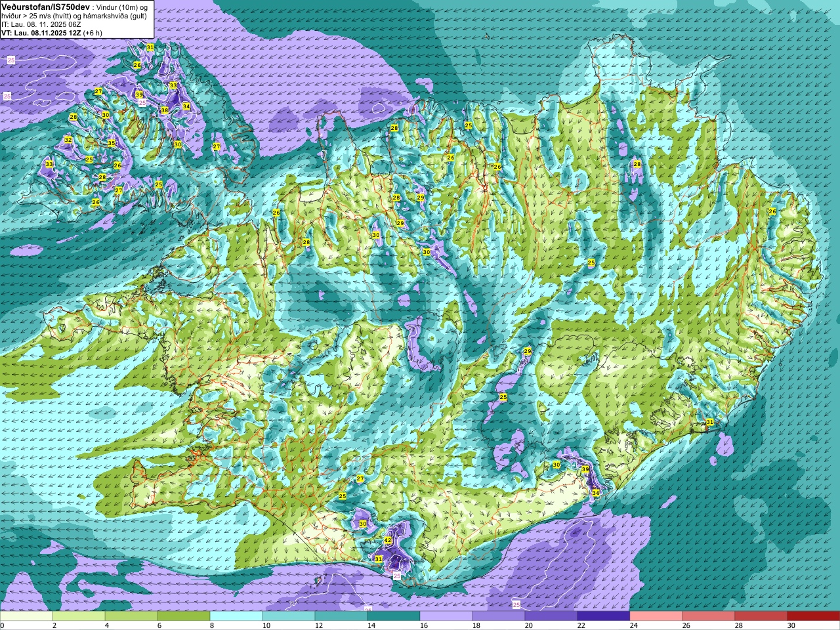Select the 10–12 m/s turquoise legend swatch
This screenshot has width=840, height=630.
[x=289, y=616]
